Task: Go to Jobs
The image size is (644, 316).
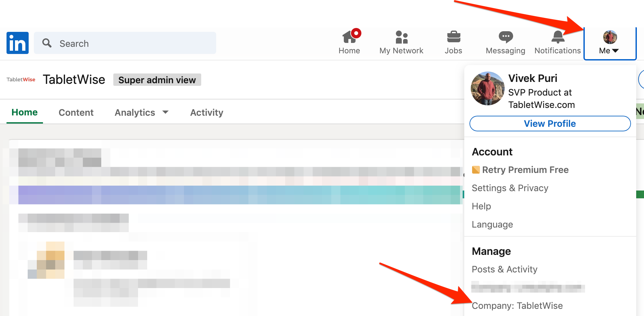Action: point(454,42)
